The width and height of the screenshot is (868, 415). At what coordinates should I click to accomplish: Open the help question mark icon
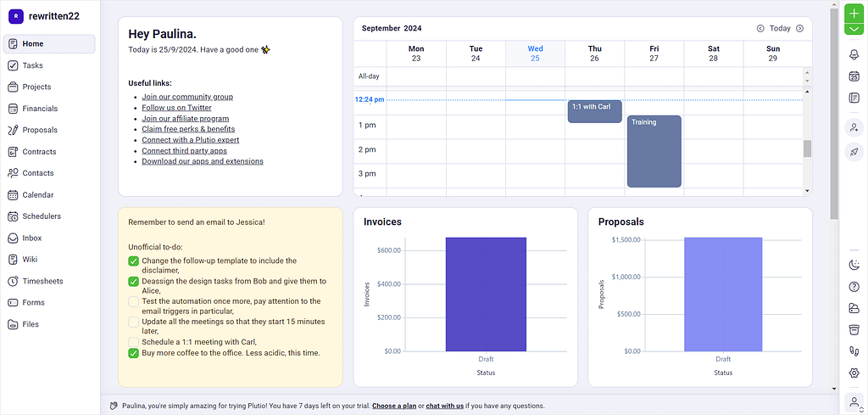[x=854, y=287]
